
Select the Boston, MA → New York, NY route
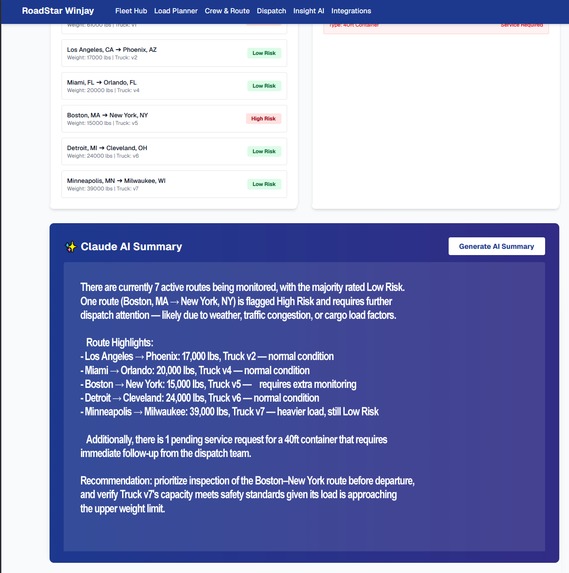point(174,119)
